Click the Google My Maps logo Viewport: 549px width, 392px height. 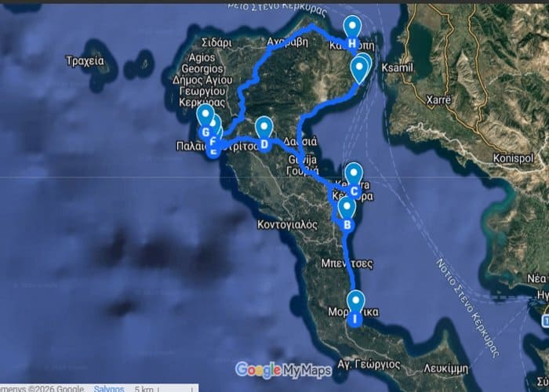[x=283, y=370]
